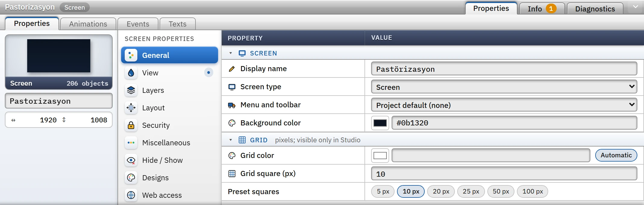Click the grid icon in GRID section header
Viewport: 644px width, 205px height.
242,140
